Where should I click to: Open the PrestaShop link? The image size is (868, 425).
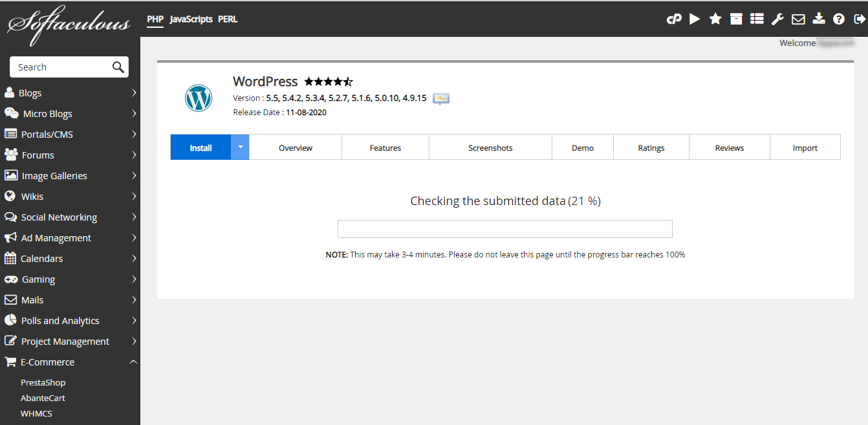pos(43,382)
